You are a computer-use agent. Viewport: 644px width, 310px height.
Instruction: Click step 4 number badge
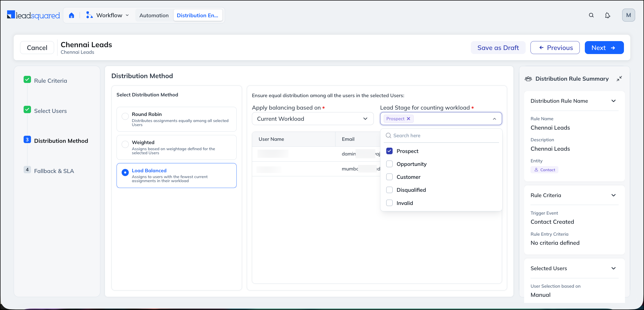pyautogui.click(x=27, y=170)
